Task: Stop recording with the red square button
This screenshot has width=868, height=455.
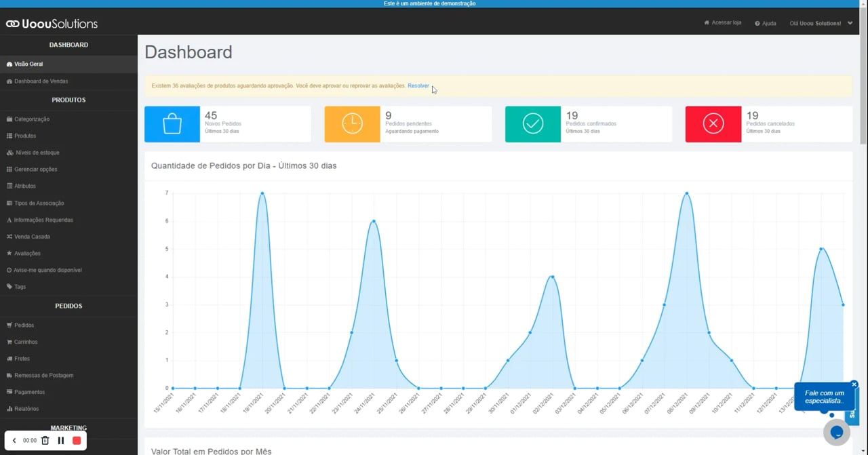Action: point(77,441)
